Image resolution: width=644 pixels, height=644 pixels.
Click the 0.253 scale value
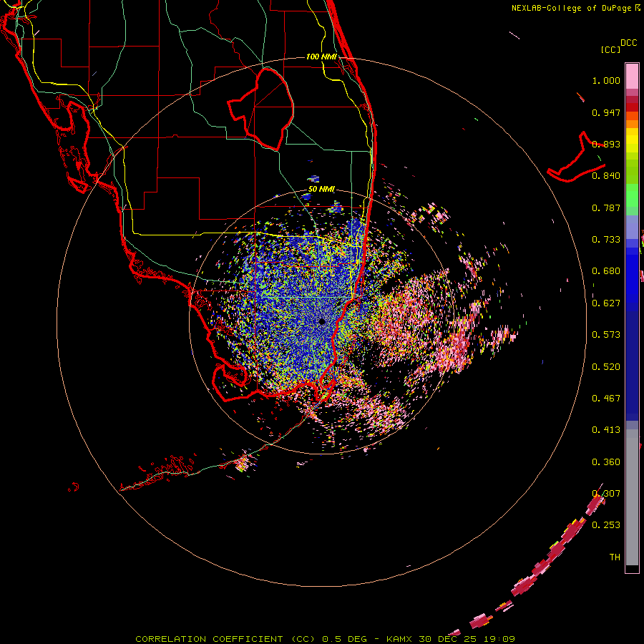pyautogui.click(x=606, y=525)
